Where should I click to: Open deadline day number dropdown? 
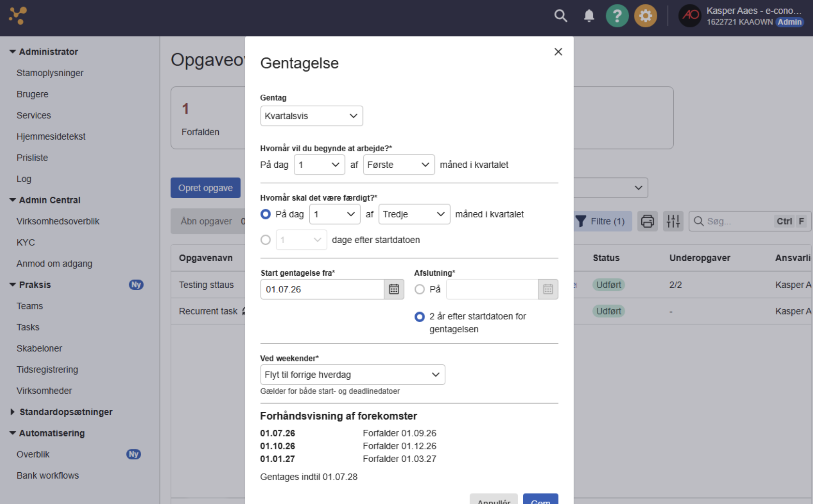(x=335, y=214)
